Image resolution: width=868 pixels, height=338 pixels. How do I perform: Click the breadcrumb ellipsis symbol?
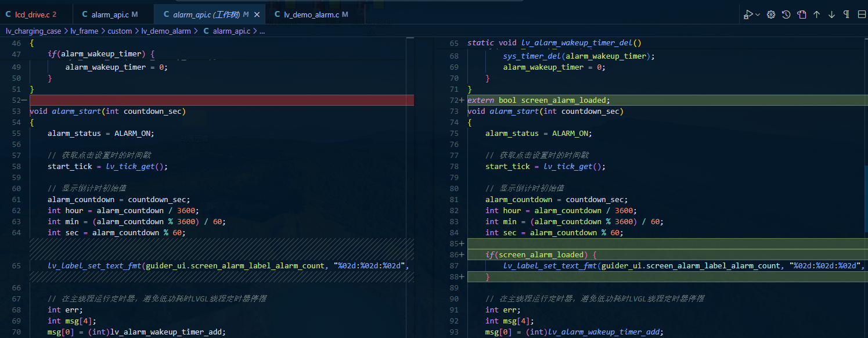(262, 31)
